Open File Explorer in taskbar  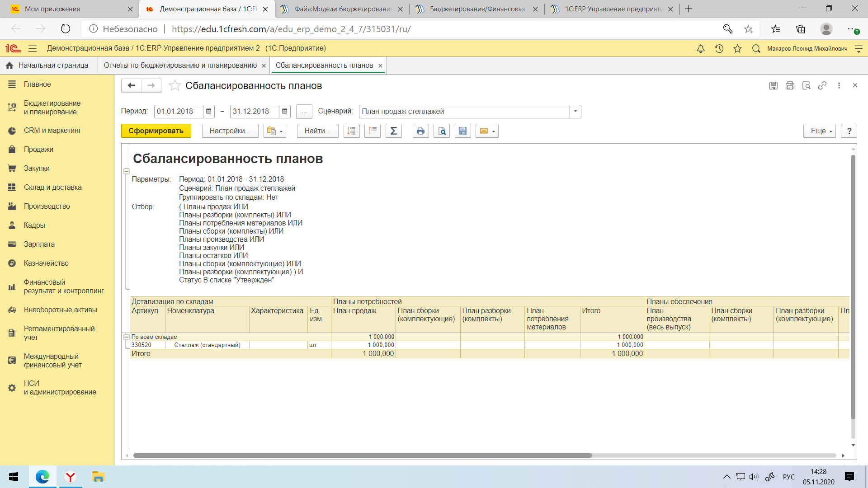pyautogui.click(x=98, y=477)
